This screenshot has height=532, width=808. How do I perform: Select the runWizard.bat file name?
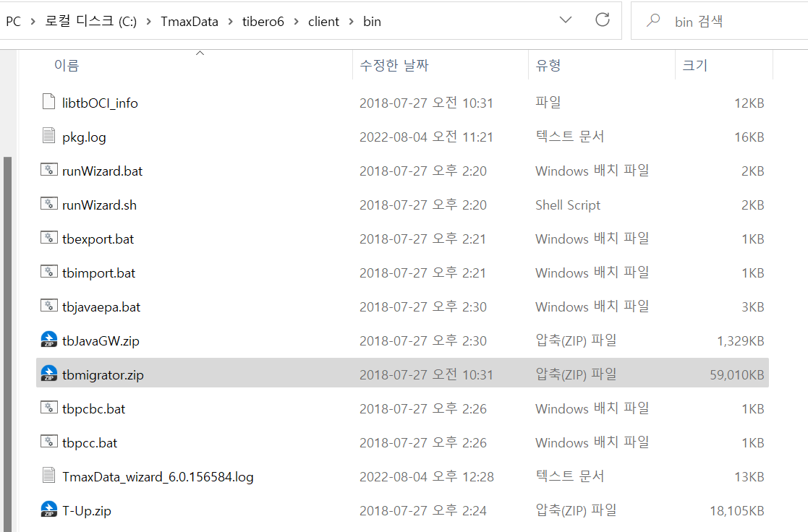103,171
